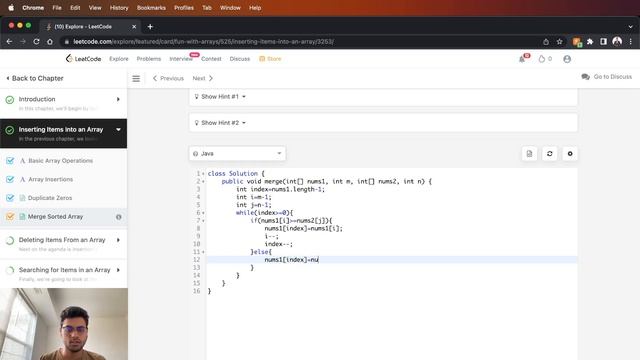Screen dimensions: 640x360
Task: Click the leetcode.com address bar
Action: pos(302,42)
